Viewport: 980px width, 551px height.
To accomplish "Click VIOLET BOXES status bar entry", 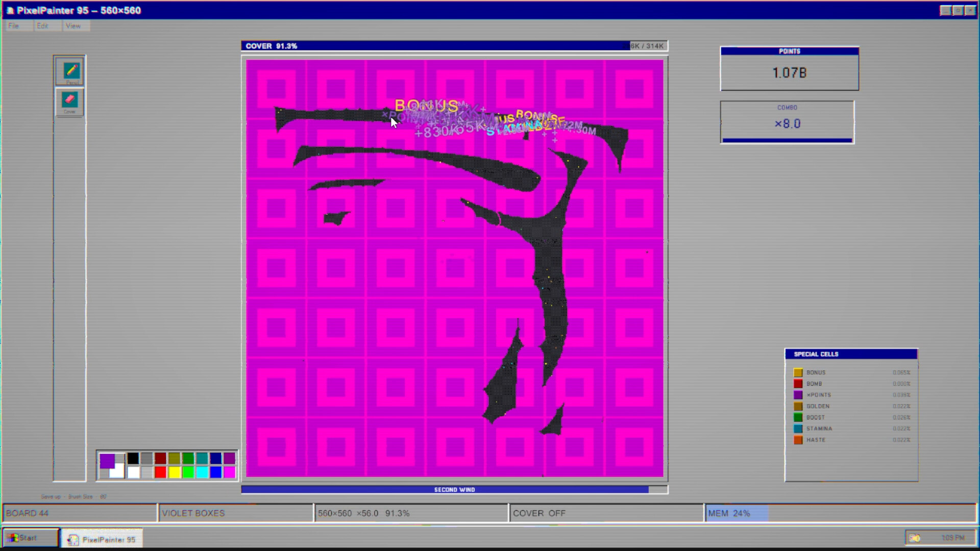I will pos(236,513).
